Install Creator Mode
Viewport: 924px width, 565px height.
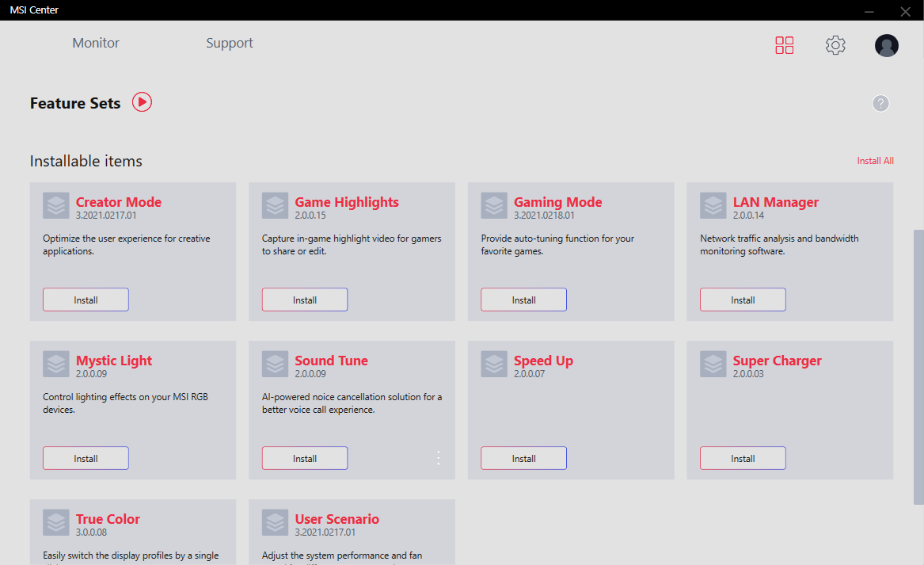tap(86, 300)
